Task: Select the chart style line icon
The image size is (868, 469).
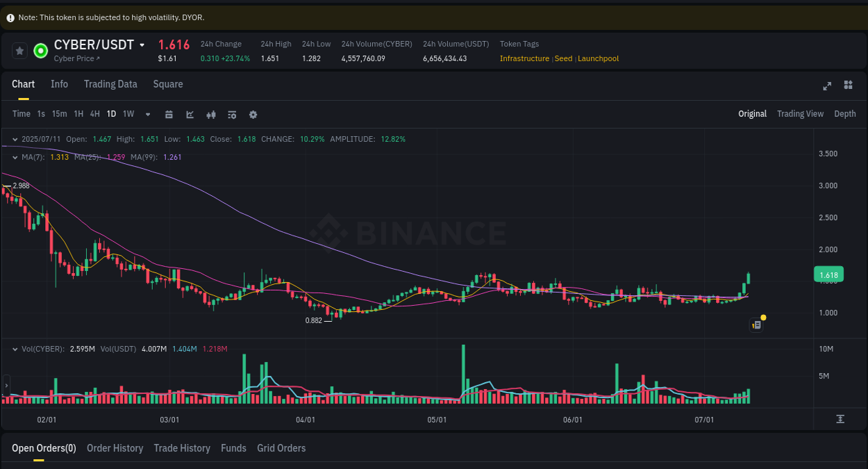Action: [190, 114]
